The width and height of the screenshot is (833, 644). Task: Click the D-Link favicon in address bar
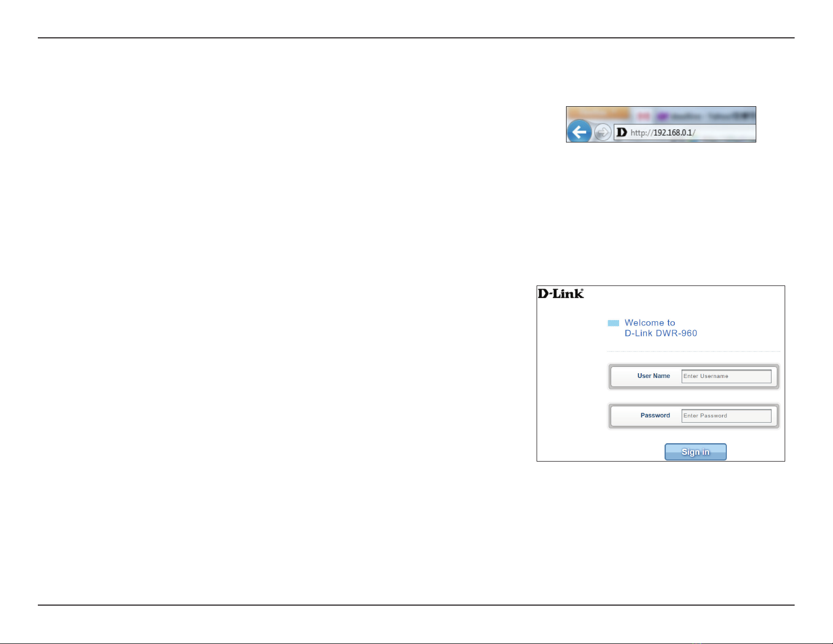pos(622,132)
